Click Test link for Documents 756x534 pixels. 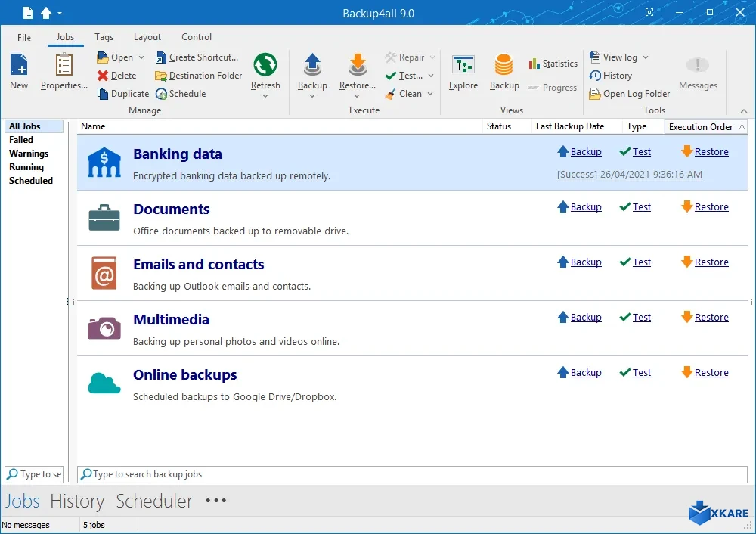(642, 207)
